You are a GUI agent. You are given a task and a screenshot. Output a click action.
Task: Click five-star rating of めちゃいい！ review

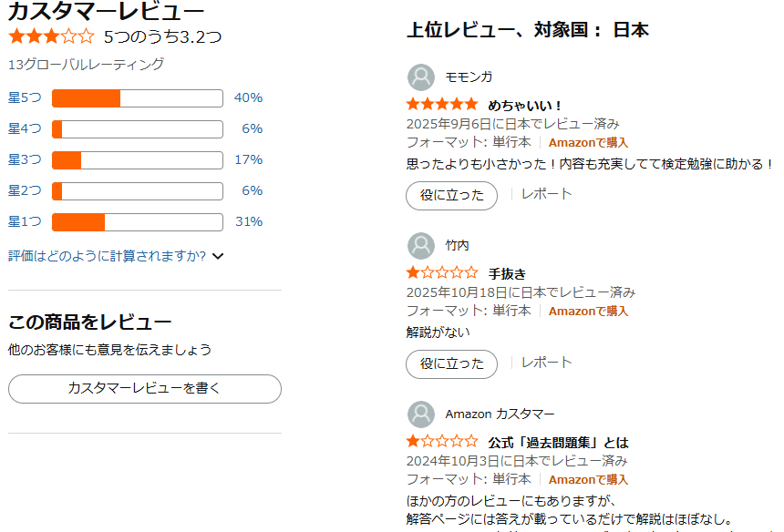[442, 105]
